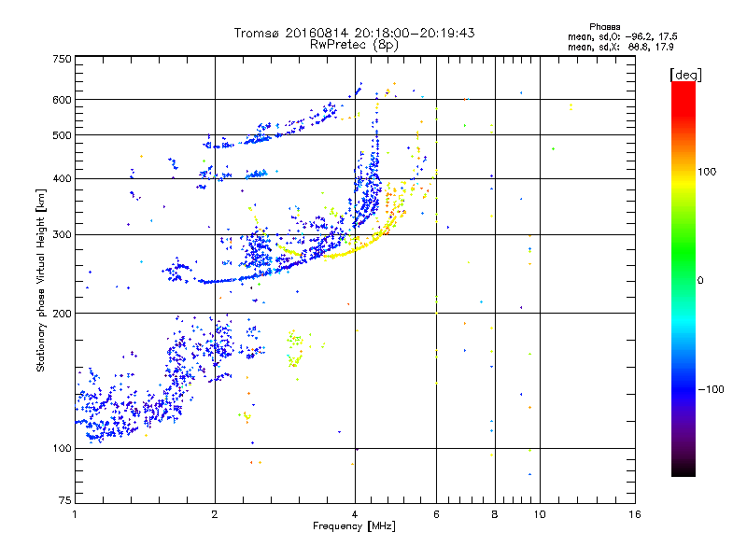The width and height of the screenshot is (747, 560).
Task: Click the x-axis label '1'
Action: pos(75,514)
